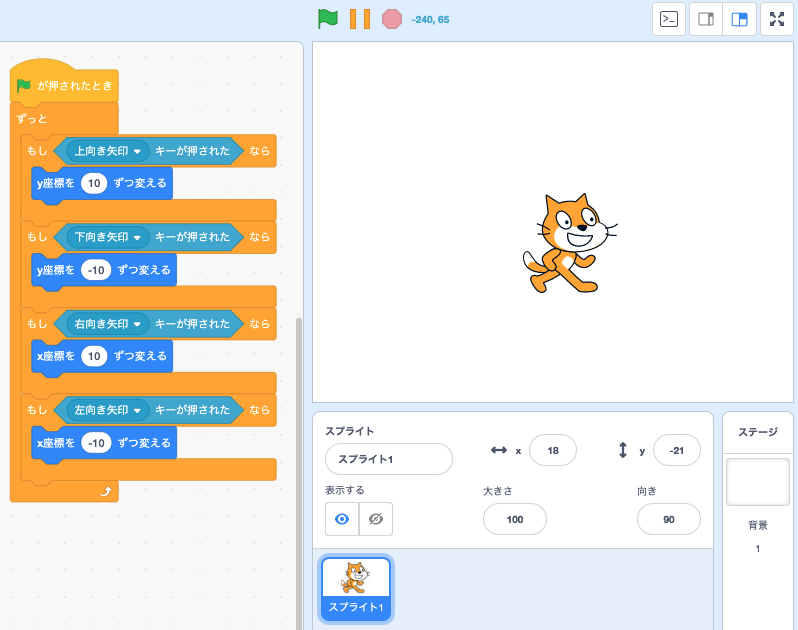The width and height of the screenshot is (798, 630).
Task: Select the sprite name field スプライト1
Action: pos(389,459)
